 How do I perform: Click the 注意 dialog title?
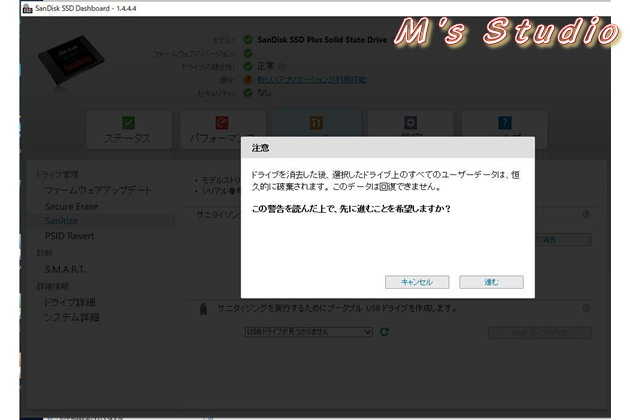click(260, 148)
